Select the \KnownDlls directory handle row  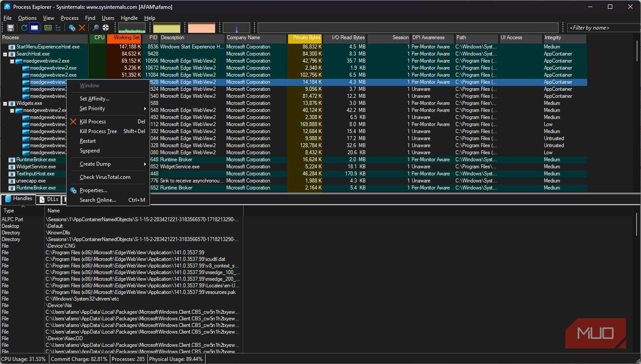pos(122,233)
